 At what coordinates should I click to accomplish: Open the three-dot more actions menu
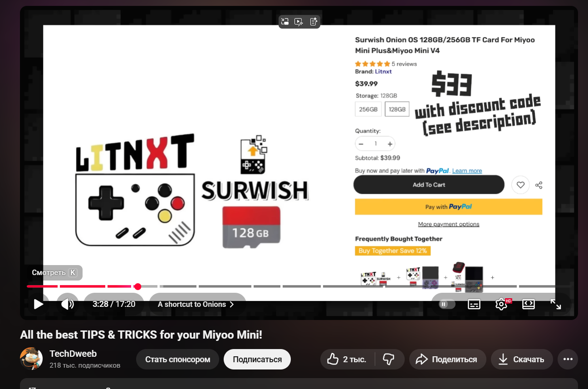[x=568, y=359]
